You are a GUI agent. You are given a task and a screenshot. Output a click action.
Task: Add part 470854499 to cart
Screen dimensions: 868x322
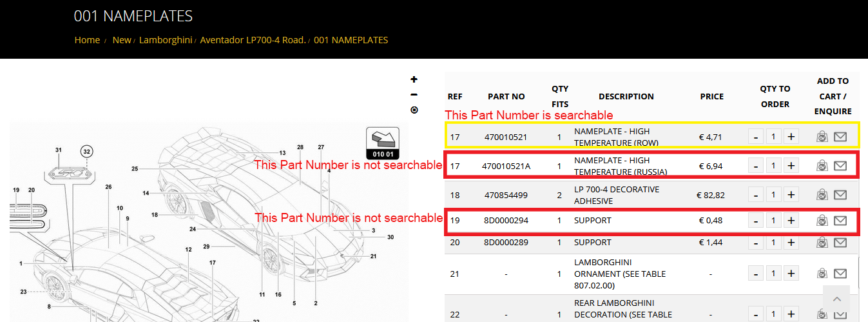click(822, 195)
